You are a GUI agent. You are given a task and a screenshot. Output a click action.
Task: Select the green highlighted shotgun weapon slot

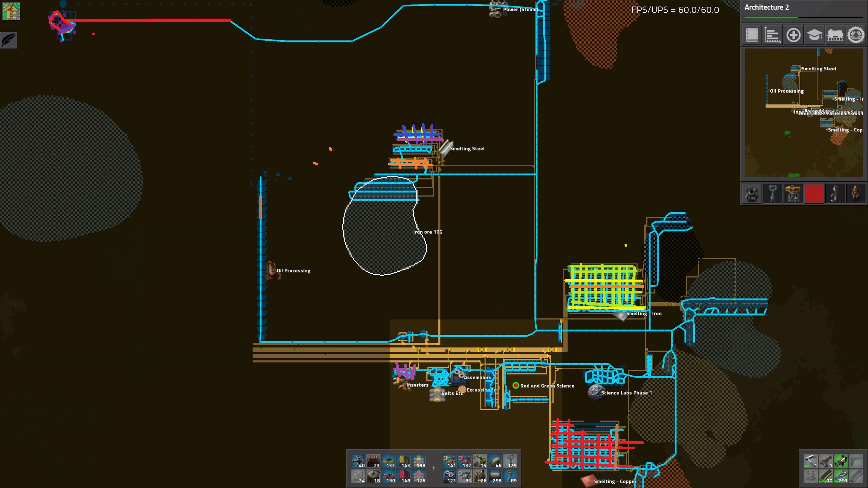click(x=841, y=461)
